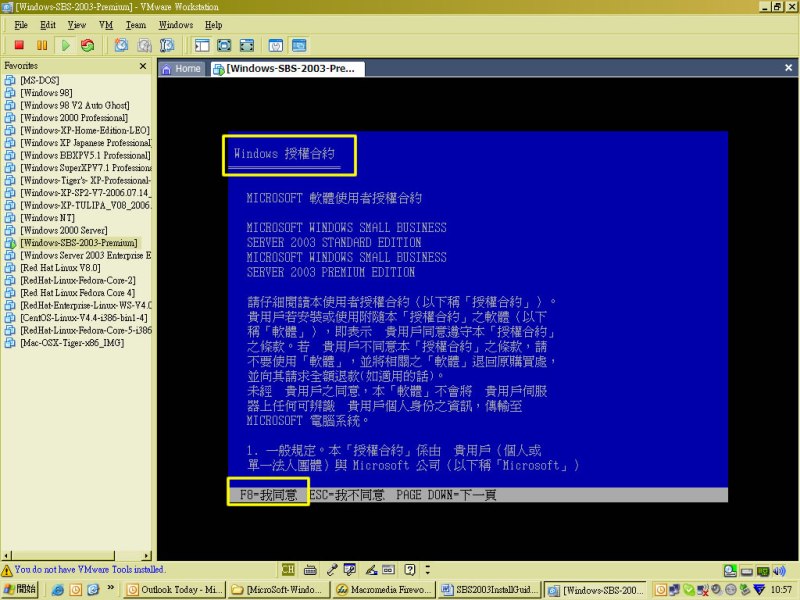
Task: Switch to Macromedia Fireworks taskbar button
Action: [x=384, y=590]
